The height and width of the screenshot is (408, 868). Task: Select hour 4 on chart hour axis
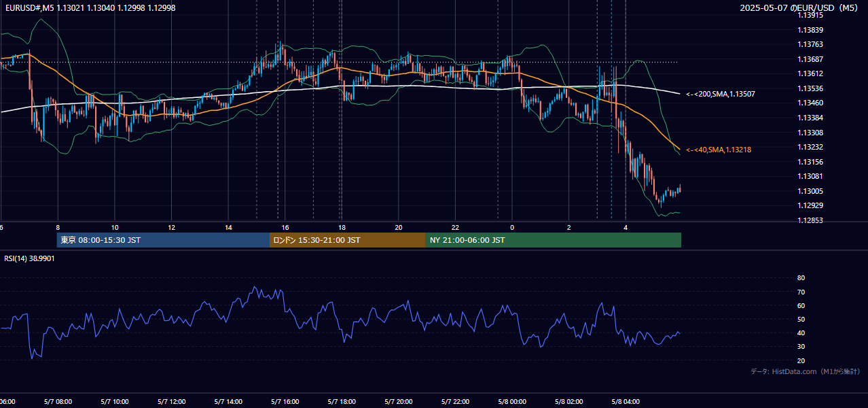tap(626, 227)
